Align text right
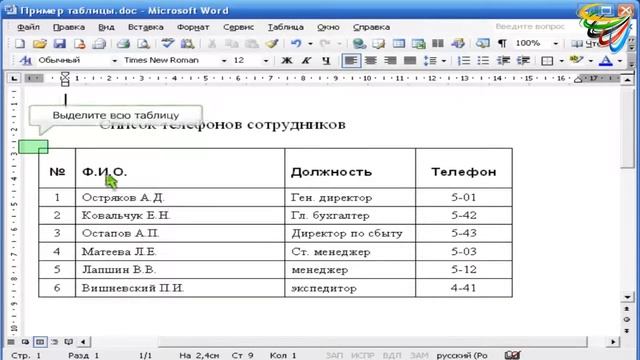The image size is (640, 360). (x=390, y=60)
